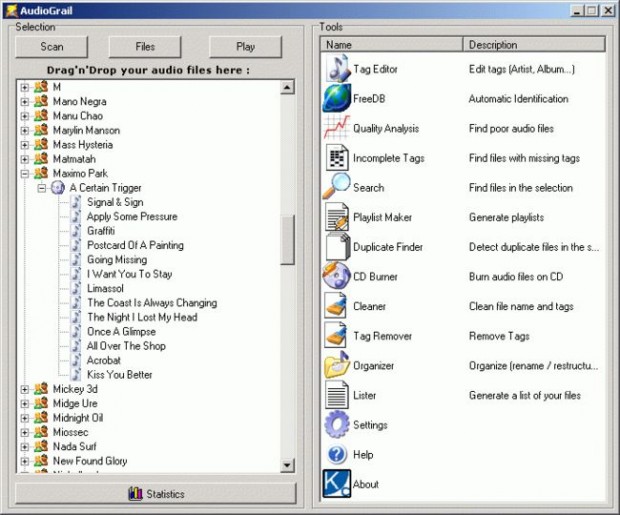The height and width of the screenshot is (515, 620).
Task: Expand the Mickey 3d node
Action: point(25,389)
